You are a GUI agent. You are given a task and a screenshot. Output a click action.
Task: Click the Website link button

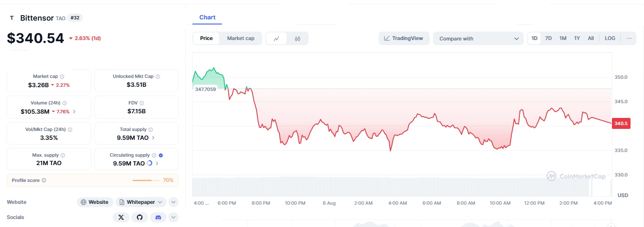click(95, 202)
